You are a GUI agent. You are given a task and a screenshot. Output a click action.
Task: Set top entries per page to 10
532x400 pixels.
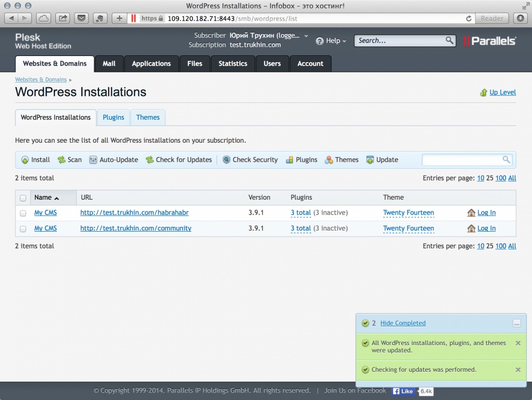pyautogui.click(x=481, y=178)
